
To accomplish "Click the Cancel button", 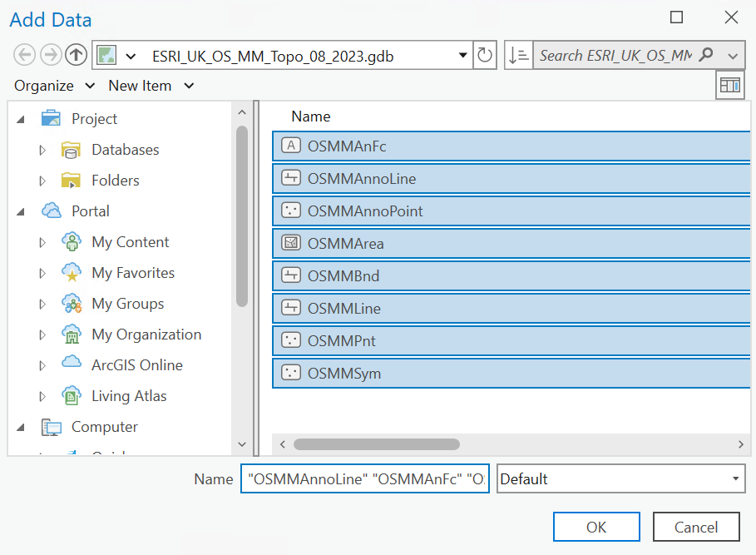I will 696,527.
